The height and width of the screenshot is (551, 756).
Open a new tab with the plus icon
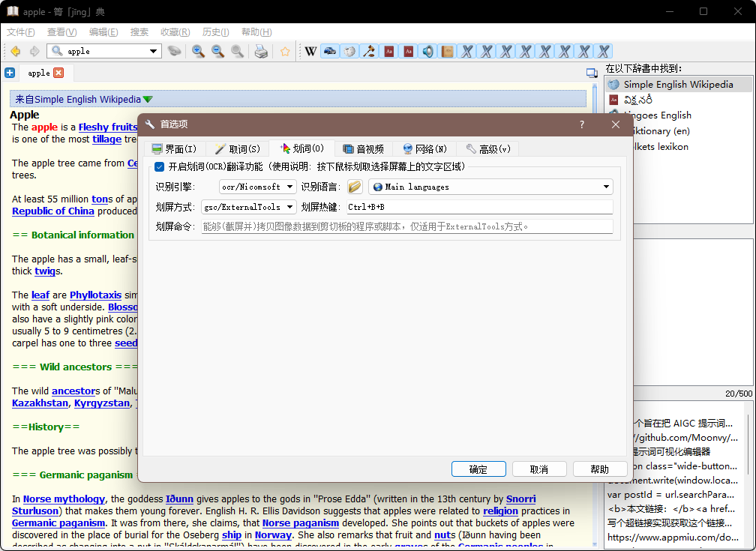pos(10,73)
